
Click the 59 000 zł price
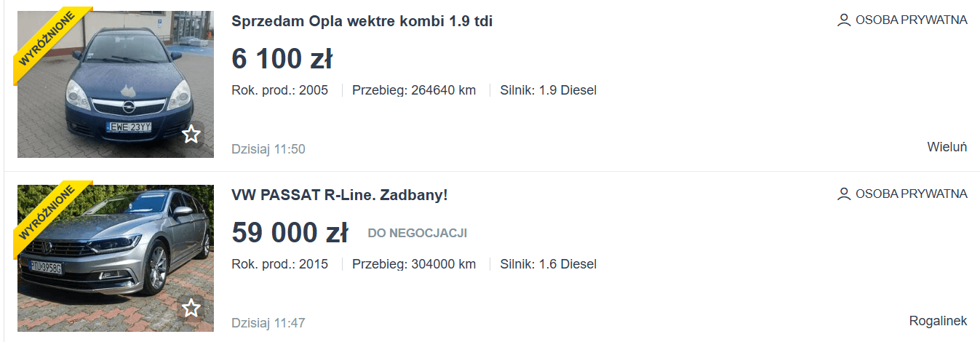(x=290, y=233)
